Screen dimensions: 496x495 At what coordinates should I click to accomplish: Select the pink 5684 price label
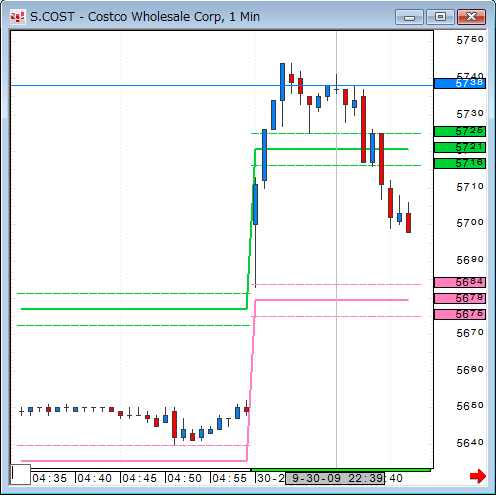coord(460,282)
